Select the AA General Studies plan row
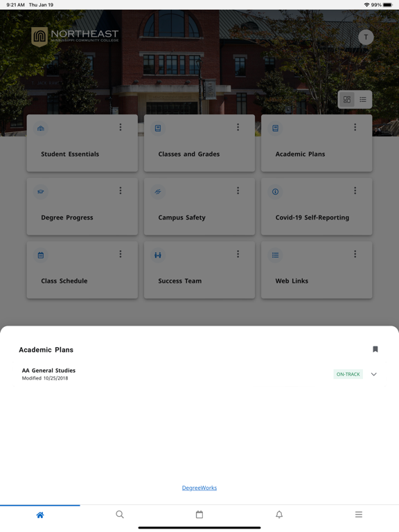The image size is (399, 532). [x=199, y=374]
